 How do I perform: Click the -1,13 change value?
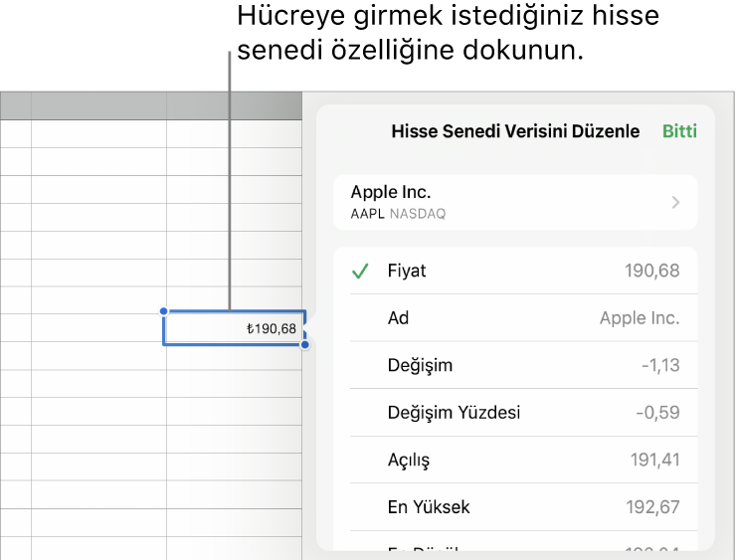pyautogui.click(x=660, y=365)
